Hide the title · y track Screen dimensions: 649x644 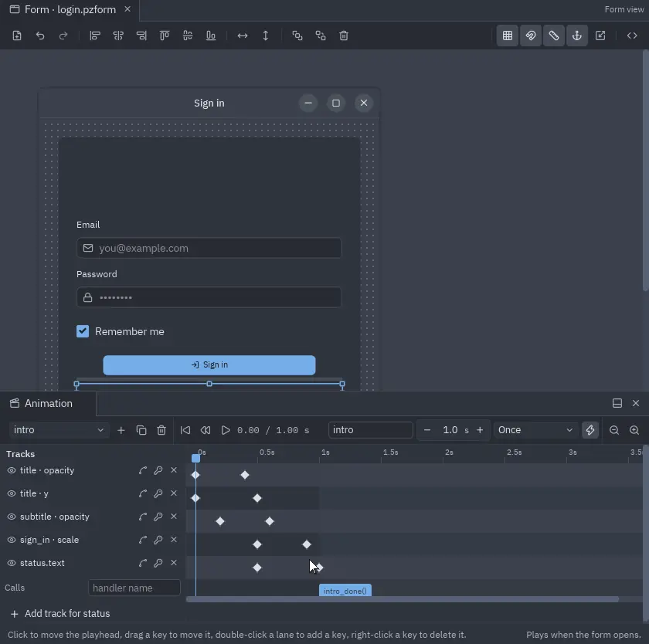pyautogui.click(x=12, y=493)
